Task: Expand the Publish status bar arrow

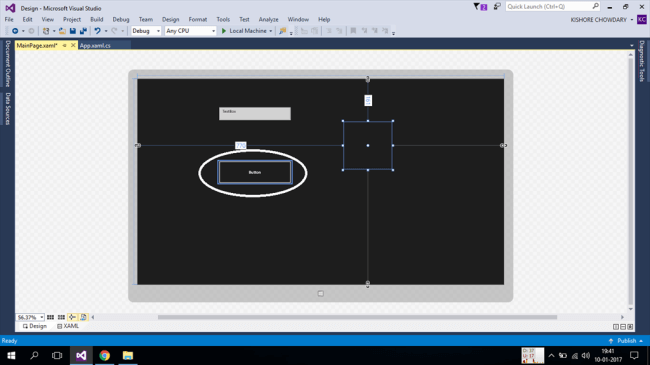Action: coord(641,341)
